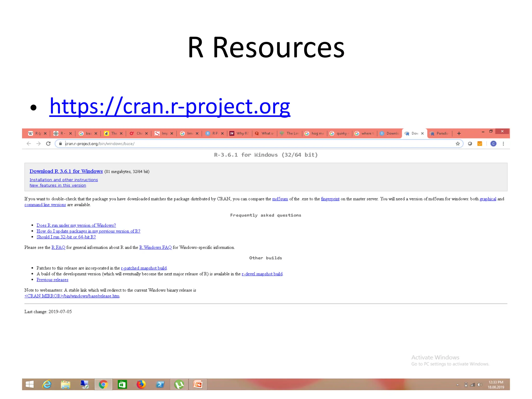532x399 pixels.
Task: Click the 'R FAQ' link
Action: point(58,248)
